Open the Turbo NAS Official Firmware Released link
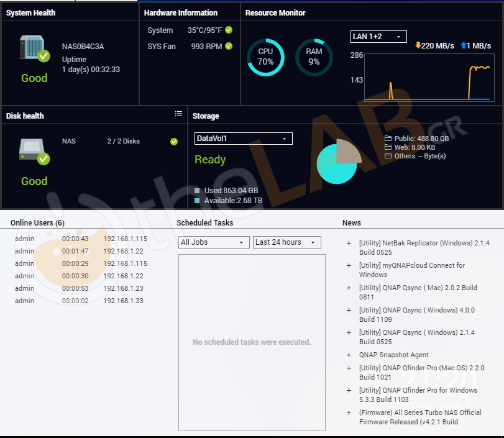The image size is (504, 438). click(x=421, y=417)
